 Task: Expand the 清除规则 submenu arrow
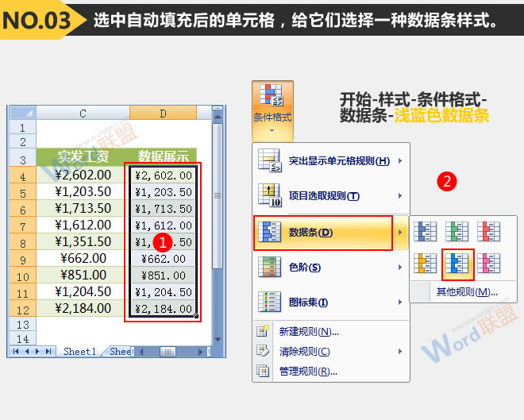pos(400,351)
